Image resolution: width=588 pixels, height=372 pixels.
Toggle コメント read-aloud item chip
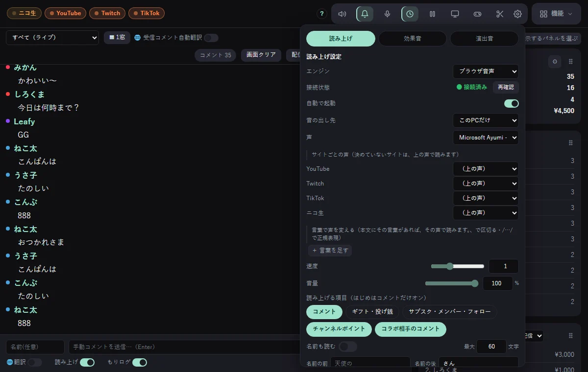point(324,312)
